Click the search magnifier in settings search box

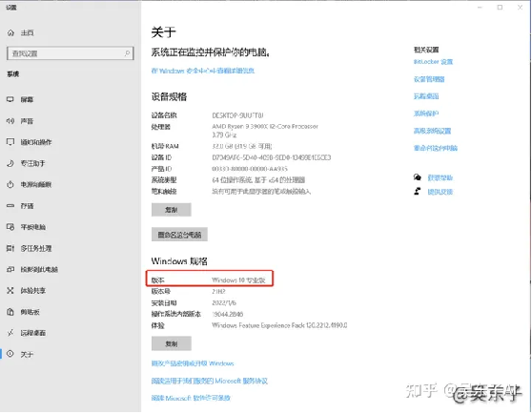tap(127, 53)
